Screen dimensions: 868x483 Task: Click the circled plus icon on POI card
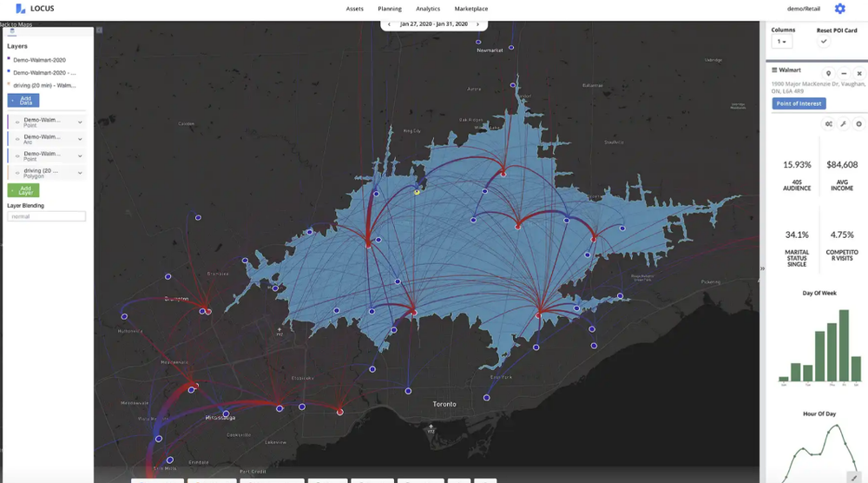click(858, 124)
